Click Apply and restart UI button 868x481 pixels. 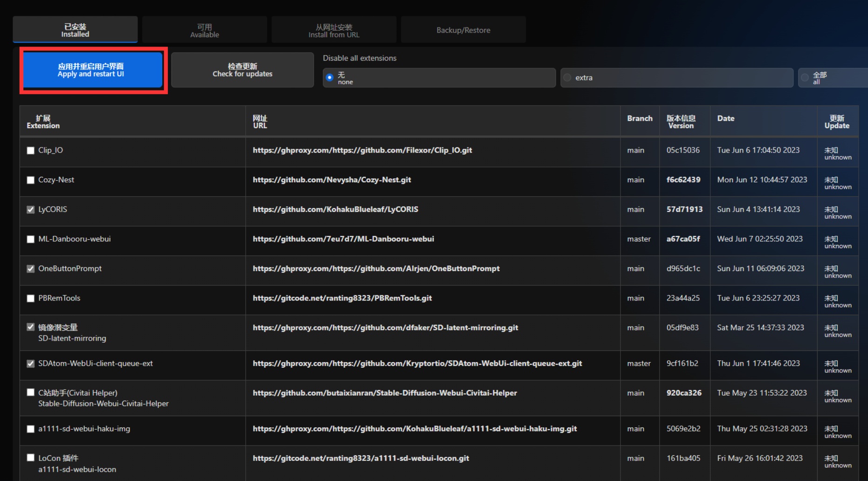coord(93,70)
